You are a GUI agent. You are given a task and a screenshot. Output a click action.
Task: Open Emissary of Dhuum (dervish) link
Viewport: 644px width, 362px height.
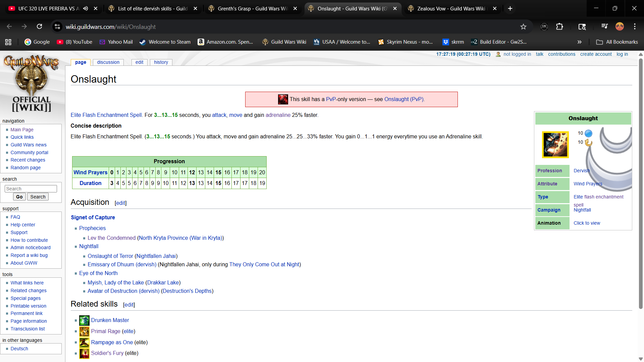pyautogui.click(x=122, y=264)
